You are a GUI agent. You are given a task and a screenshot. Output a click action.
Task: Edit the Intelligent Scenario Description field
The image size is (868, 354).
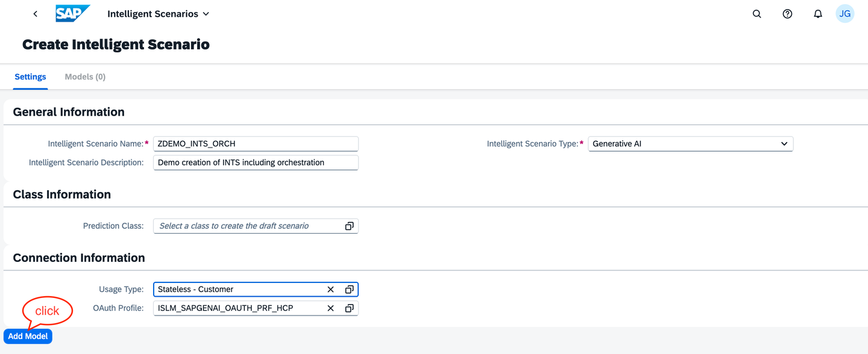tap(256, 163)
